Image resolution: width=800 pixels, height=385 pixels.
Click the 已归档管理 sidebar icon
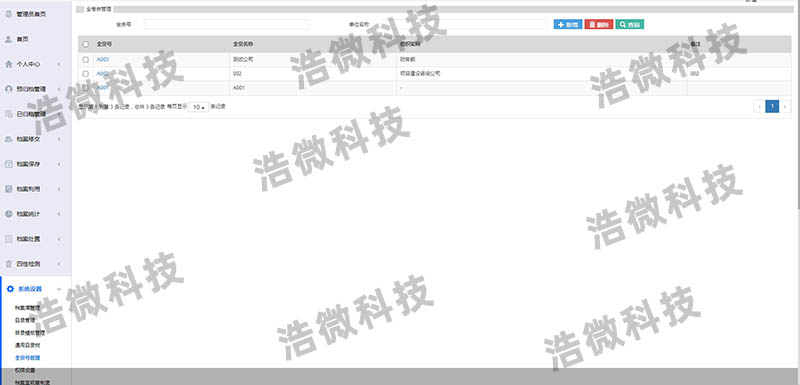(8, 114)
